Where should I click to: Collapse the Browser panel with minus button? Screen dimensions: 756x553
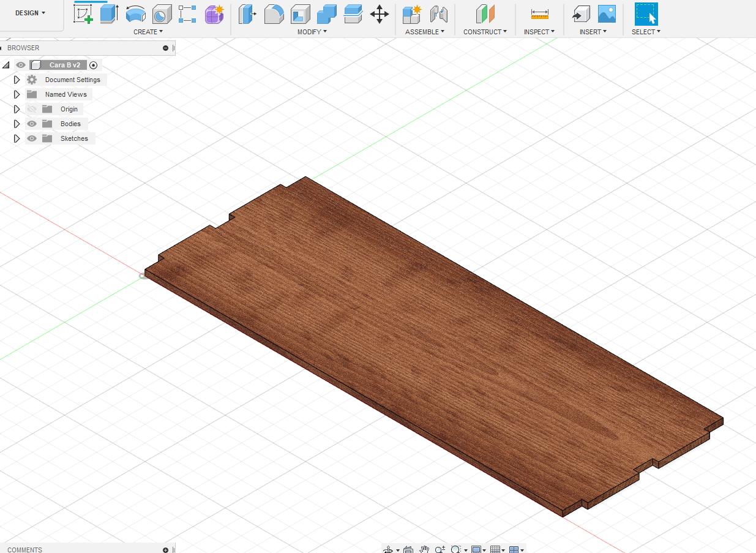point(165,48)
